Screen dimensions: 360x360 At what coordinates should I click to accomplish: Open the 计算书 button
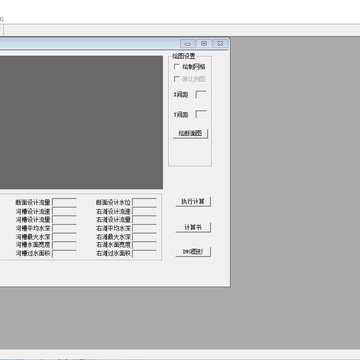[x=193, y=227]
